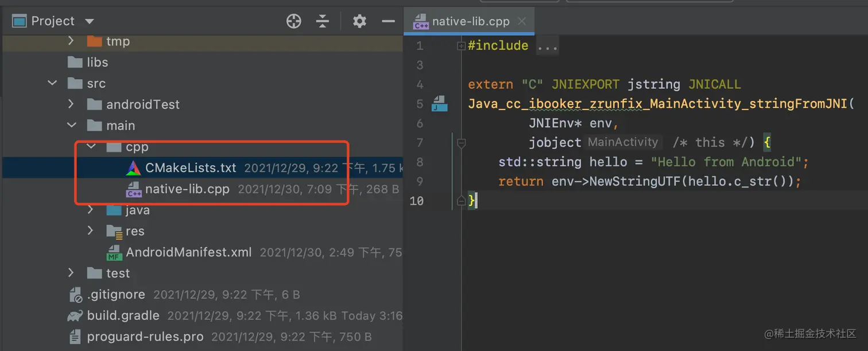This screenshot has width=868, height=351.
Task: Click the build.gradle elephant icon
Action: pyautogui.click(x=75, y=315)
